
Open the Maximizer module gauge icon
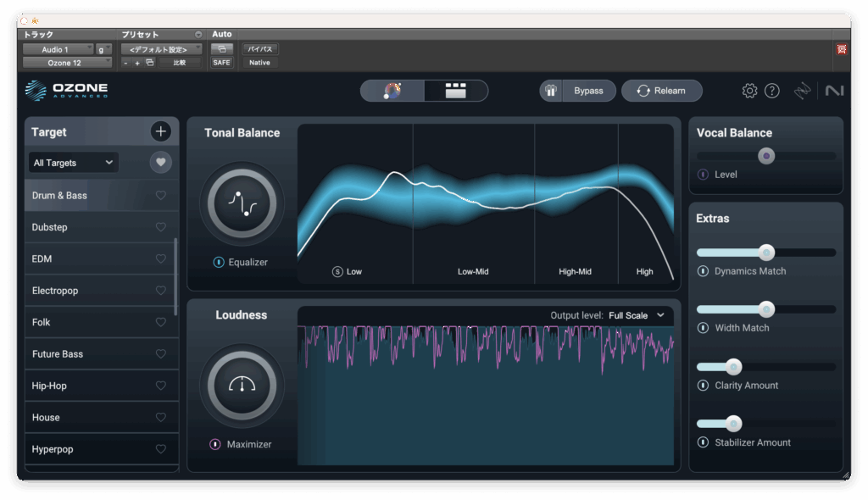pyautogui.click(x=242, y=386)
